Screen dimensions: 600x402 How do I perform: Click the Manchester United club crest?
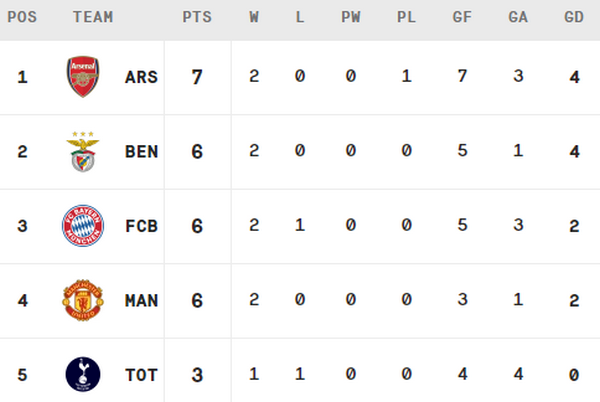click(83, 300)
